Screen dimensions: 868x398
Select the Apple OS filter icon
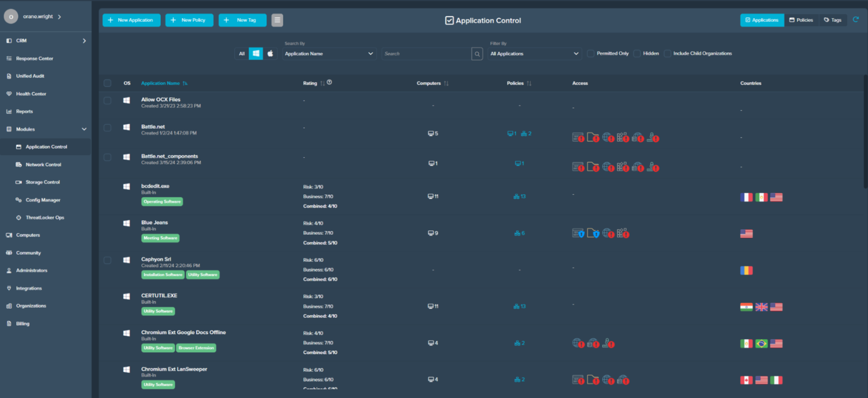click(270, 53)
